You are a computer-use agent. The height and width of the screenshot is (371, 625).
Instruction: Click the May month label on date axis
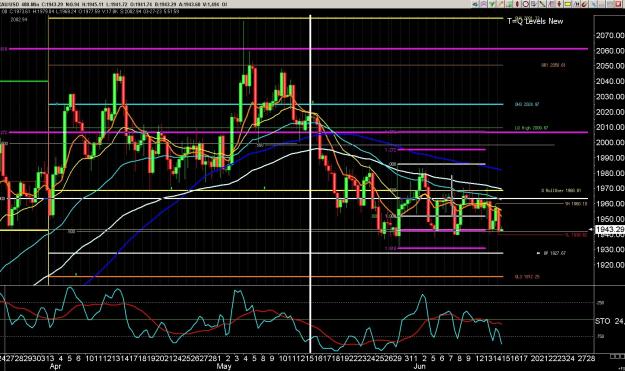(x=224, y=366)
